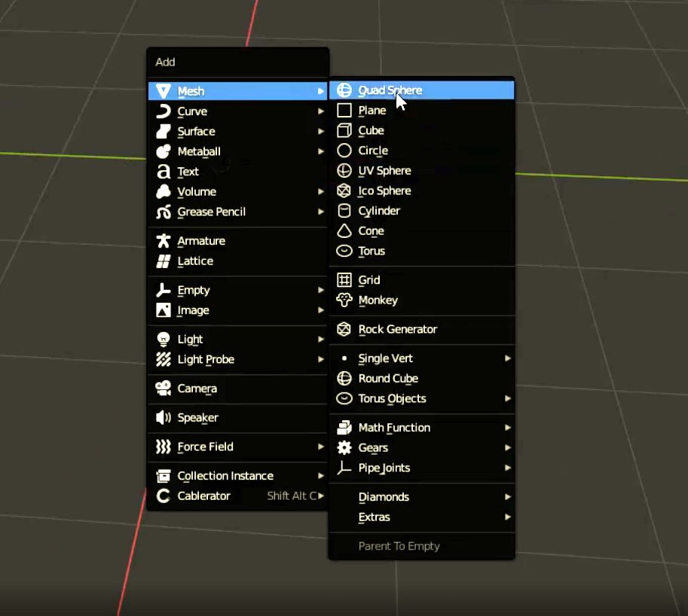Expand the Diamonds submenu arrow
Viewport: 688px width, 616px height.
[508, 497]
